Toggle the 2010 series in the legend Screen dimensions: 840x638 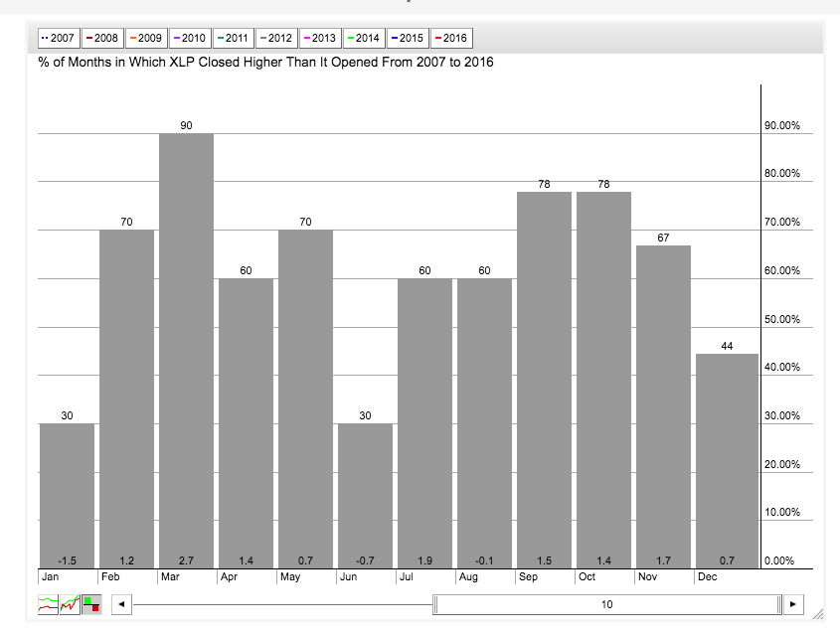[x=190, y=38]
